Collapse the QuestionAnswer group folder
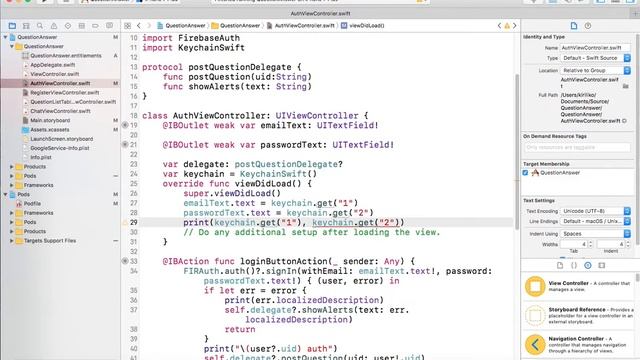The width and height of the screenshot is (640, 360). point(12,47)
